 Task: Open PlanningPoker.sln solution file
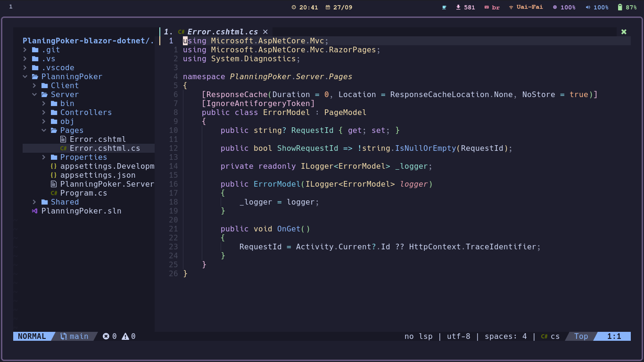81,211
